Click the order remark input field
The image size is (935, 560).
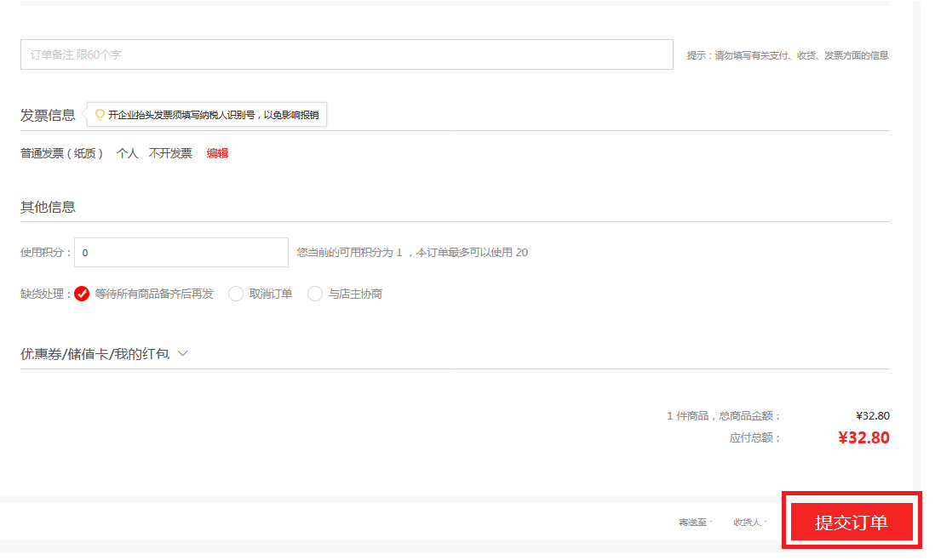click(x=347, y=54)
